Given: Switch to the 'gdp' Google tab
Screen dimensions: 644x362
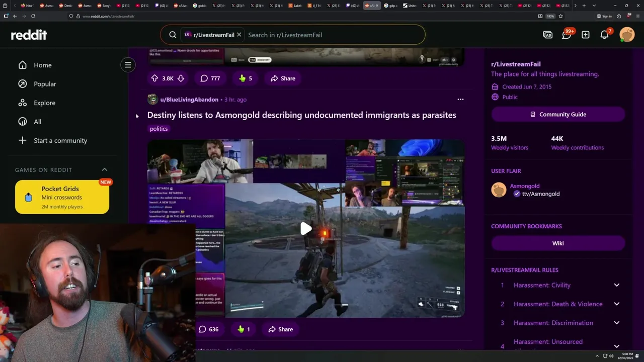Looking at the screenshot, I should click(391, 6).
